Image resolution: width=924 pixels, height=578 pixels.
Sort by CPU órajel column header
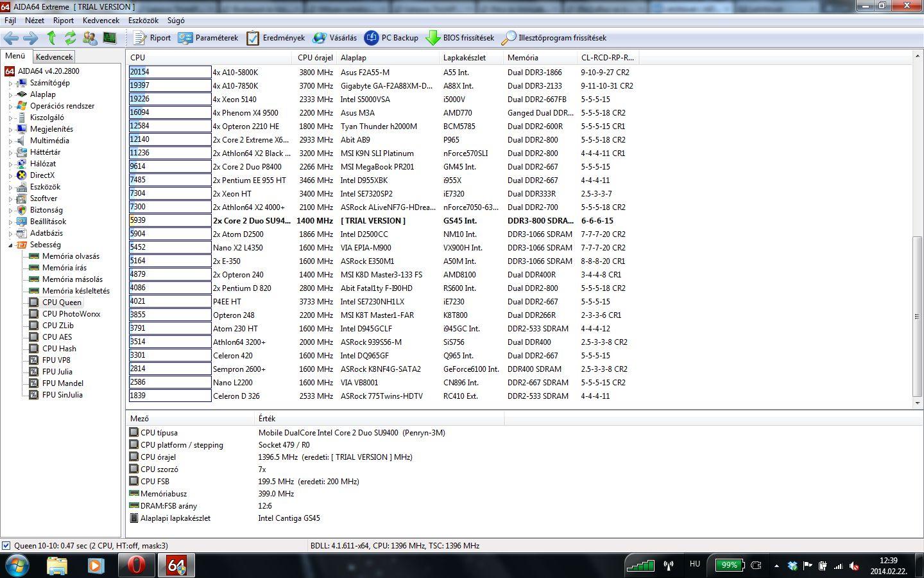(315, 58)
